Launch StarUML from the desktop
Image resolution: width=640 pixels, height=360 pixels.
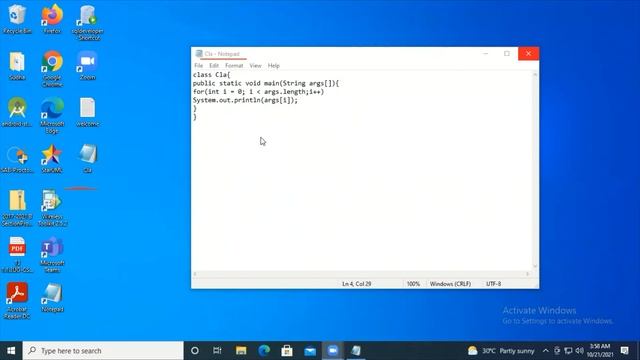coord(52,158)
